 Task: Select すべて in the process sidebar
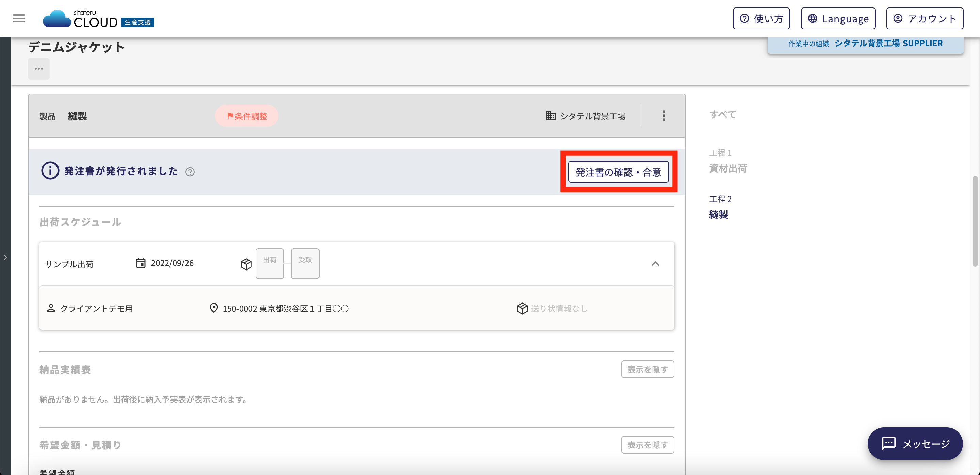coord(723,114)
